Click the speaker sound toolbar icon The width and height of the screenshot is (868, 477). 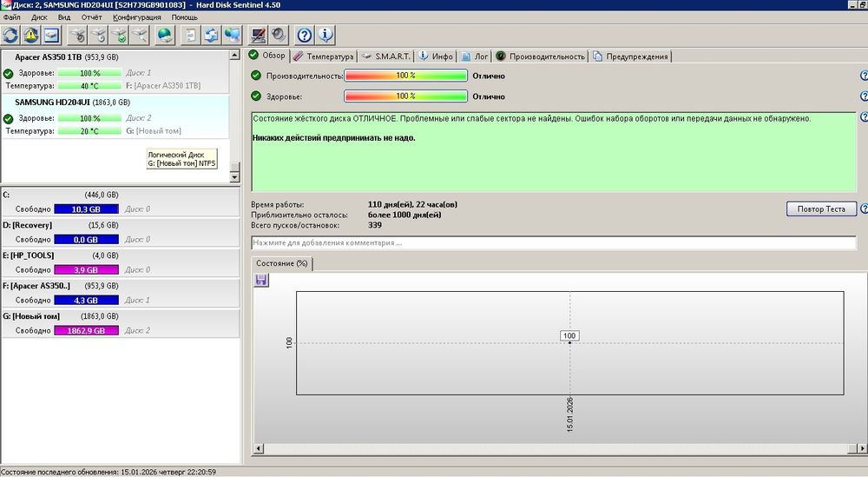point(279,36)
